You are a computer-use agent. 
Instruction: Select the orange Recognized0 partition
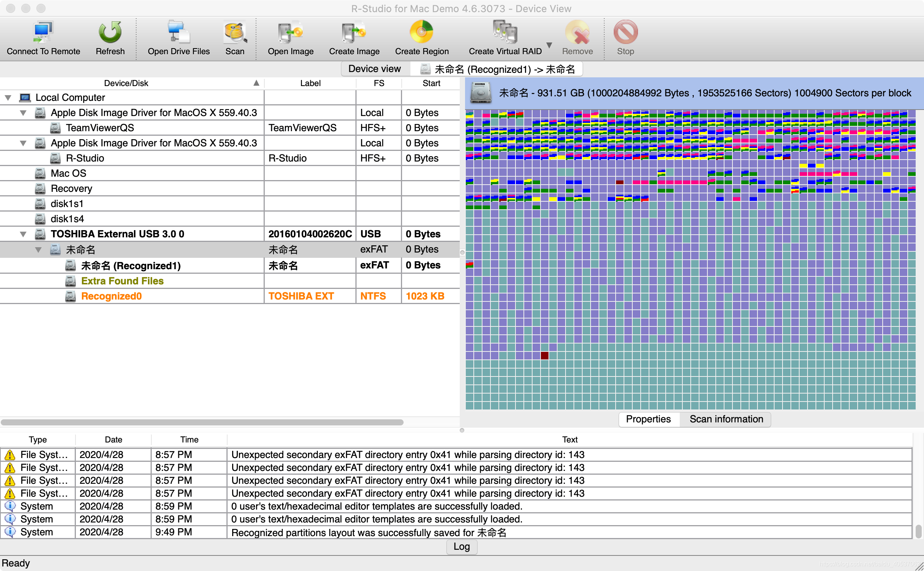pyautogui.click(x=111, y=296)
